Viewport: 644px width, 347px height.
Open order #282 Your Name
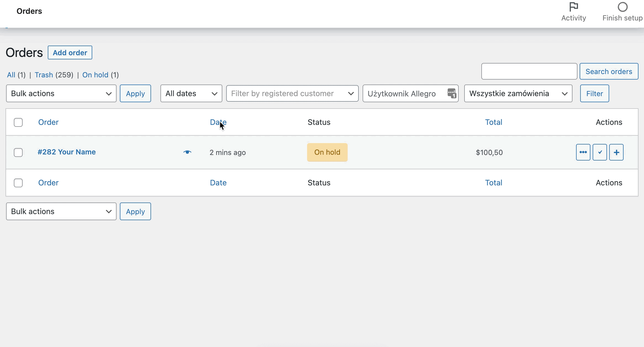pyautogui.click(x=67, y=152)
